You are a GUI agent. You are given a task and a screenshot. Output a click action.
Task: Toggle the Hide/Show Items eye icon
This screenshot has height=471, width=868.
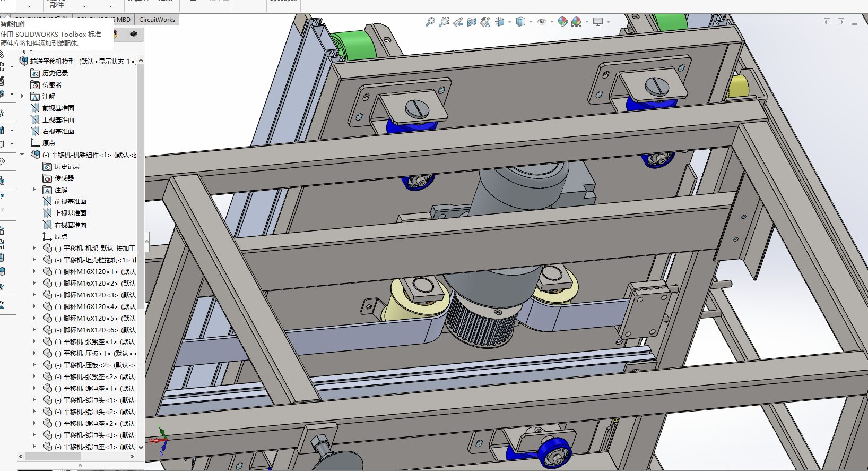542,22
